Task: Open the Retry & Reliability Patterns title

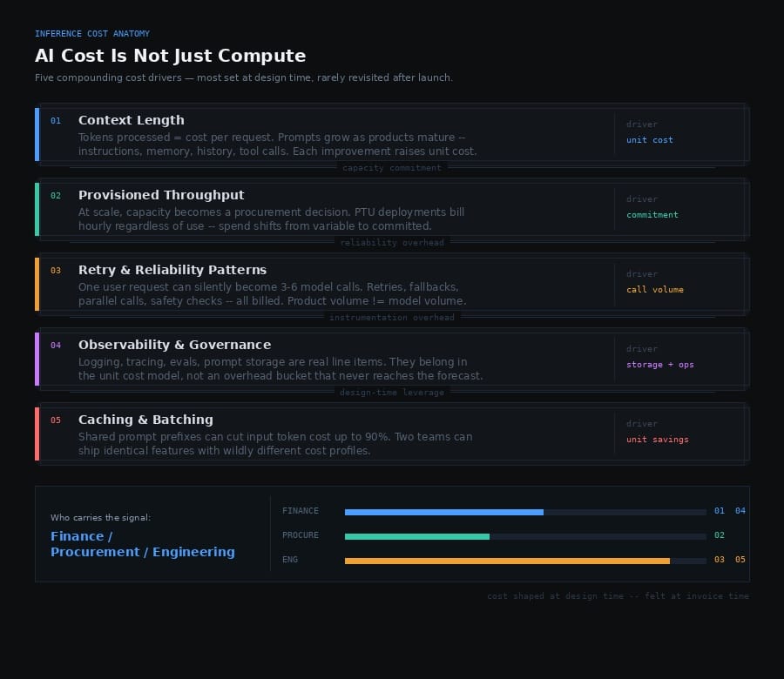Action: [172, 270]
